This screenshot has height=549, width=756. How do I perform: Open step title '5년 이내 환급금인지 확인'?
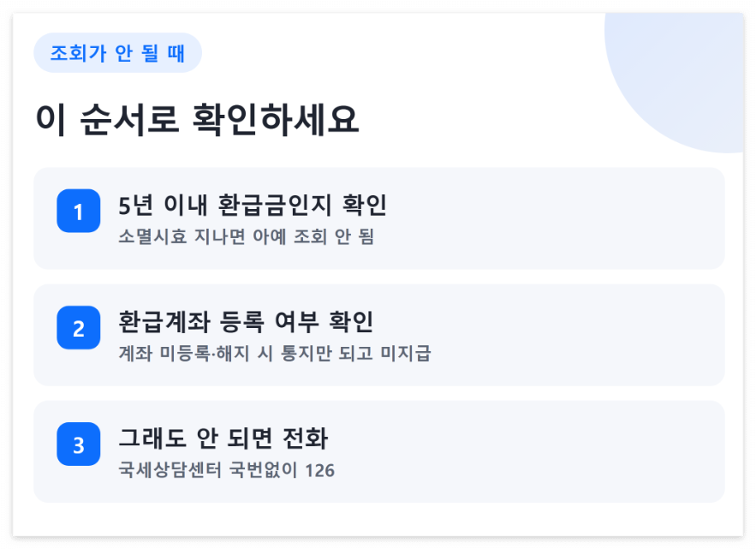(253, 205)
